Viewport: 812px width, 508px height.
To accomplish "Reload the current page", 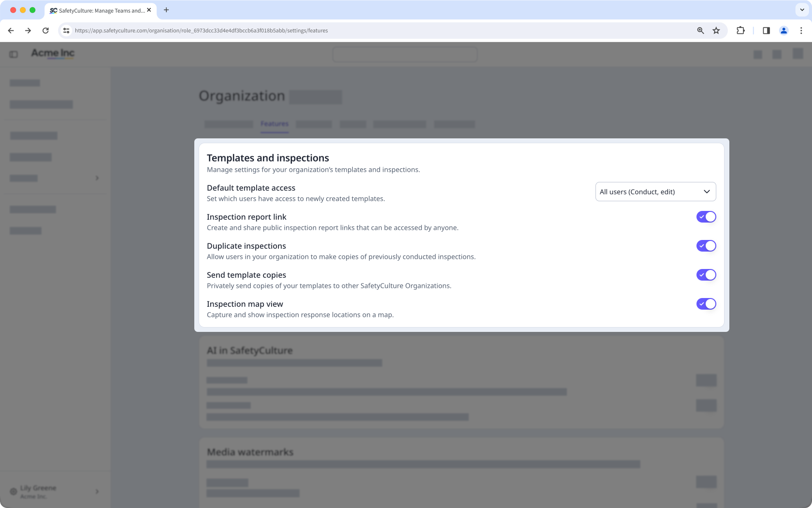I will [45, 30].
